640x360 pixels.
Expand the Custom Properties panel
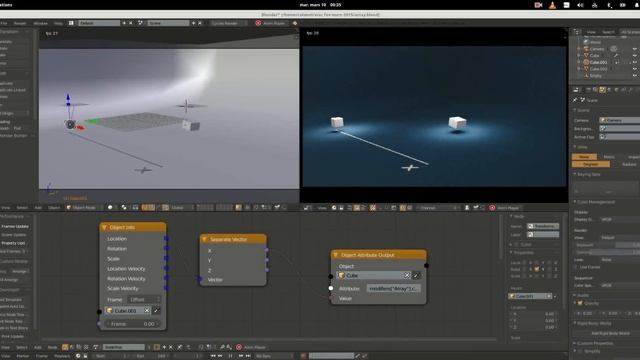tap(575, 343)
